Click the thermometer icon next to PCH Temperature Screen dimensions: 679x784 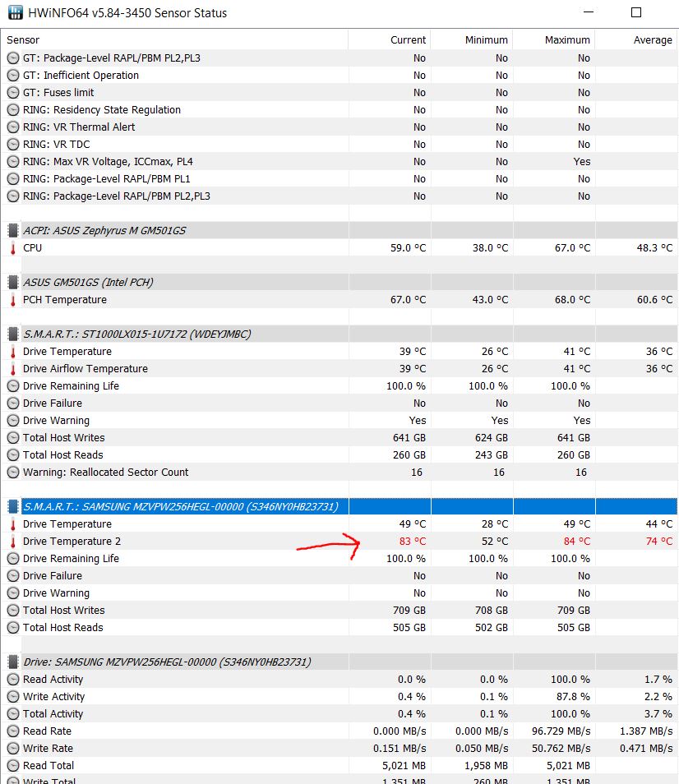13,300
